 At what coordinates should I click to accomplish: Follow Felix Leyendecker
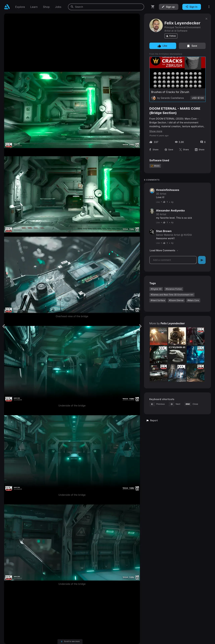(171, 36)
